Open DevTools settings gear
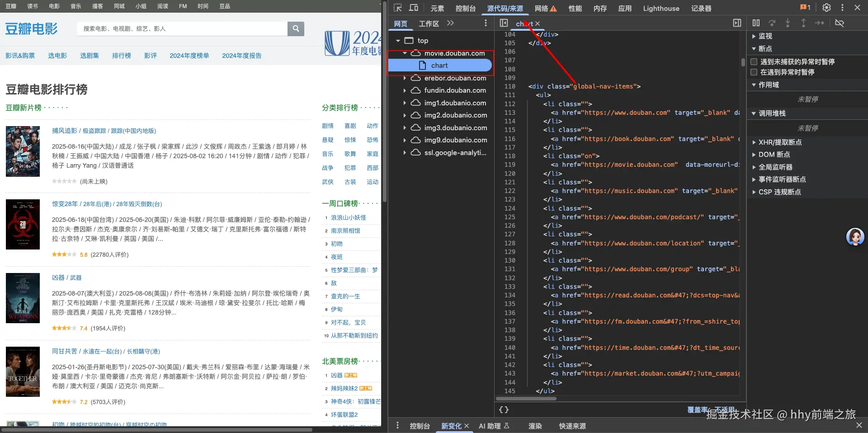The width and height of the screenshot is (868, 433). (826, 8)
